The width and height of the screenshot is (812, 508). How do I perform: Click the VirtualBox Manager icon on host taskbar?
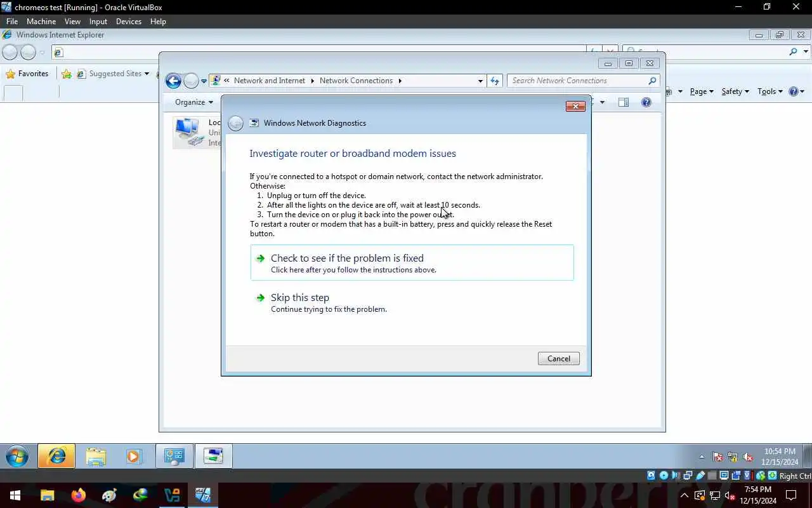pos(172,495)
